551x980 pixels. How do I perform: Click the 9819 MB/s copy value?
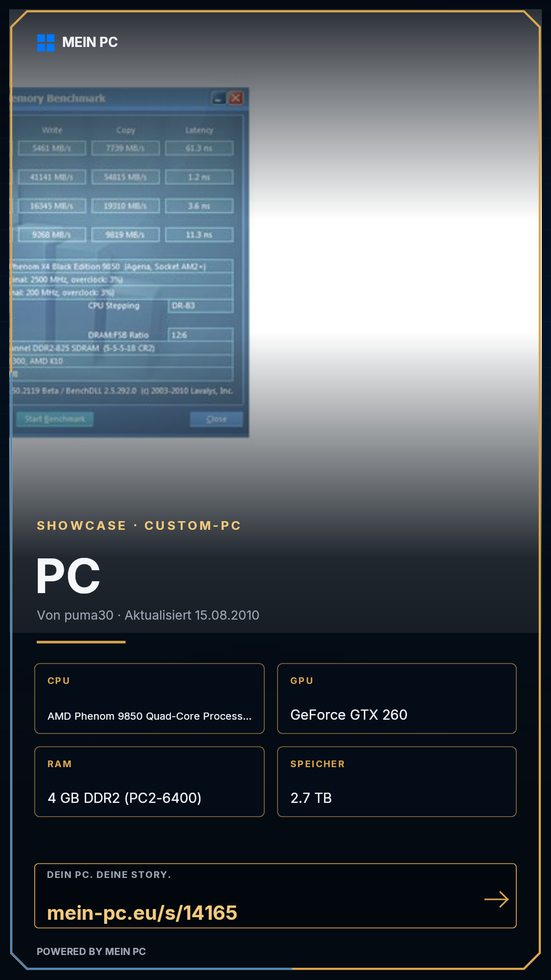[126, 235]
